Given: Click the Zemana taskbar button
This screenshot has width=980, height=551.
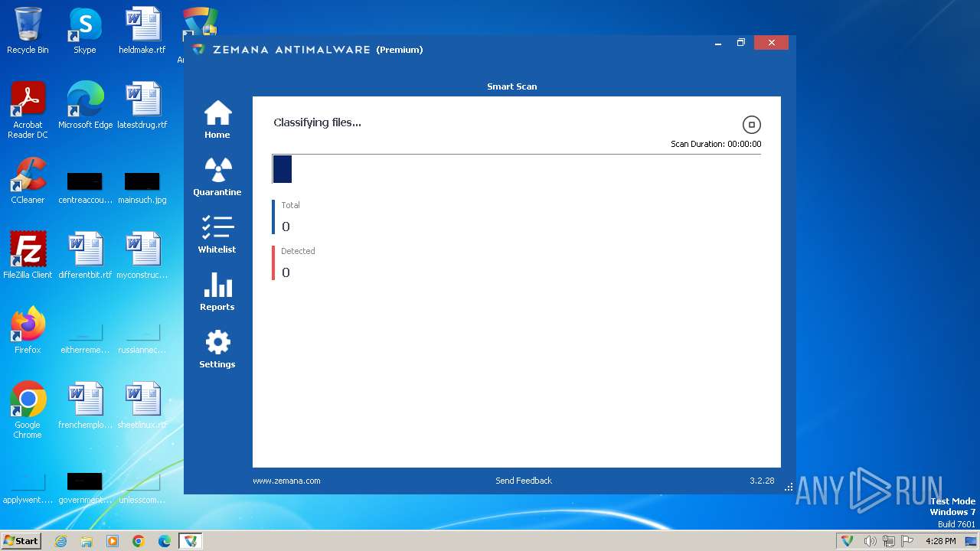Looking at the screenshot, I should (x=191, y=541).
